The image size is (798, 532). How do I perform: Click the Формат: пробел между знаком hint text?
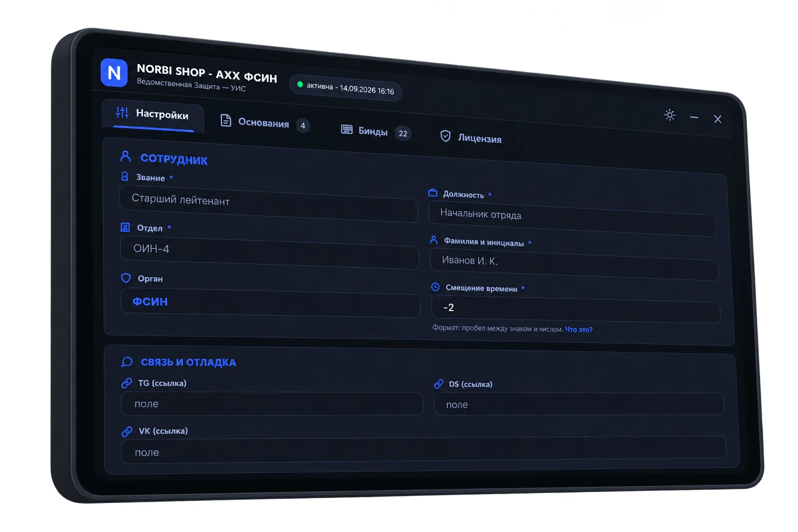click(x=498, y=328)
